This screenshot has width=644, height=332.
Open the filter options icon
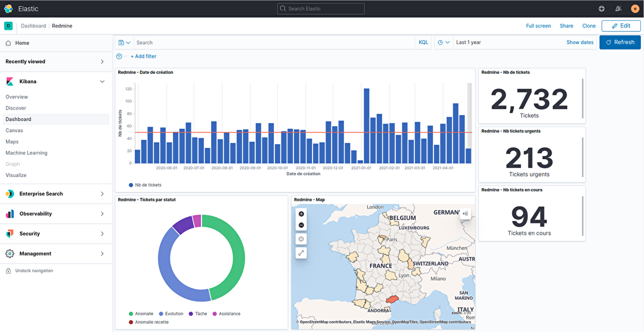point(119,56)
